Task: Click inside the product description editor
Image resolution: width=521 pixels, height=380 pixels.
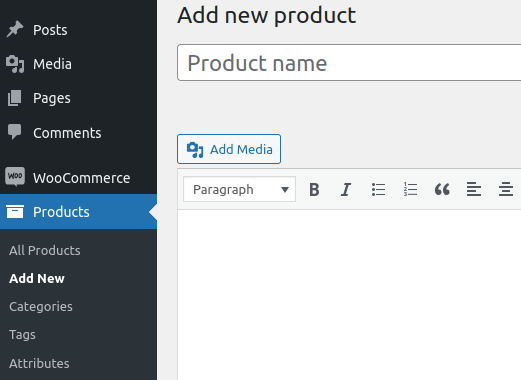Action: [x=349, y=295]
